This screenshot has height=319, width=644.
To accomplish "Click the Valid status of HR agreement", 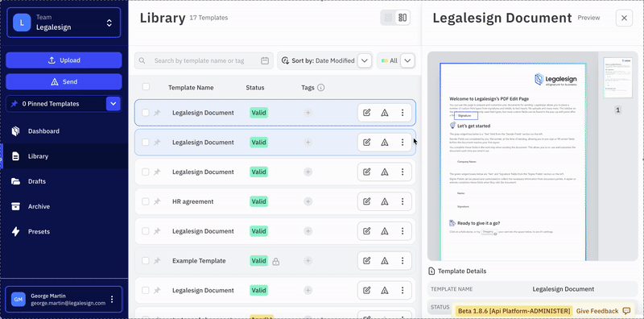I will 258,201.
